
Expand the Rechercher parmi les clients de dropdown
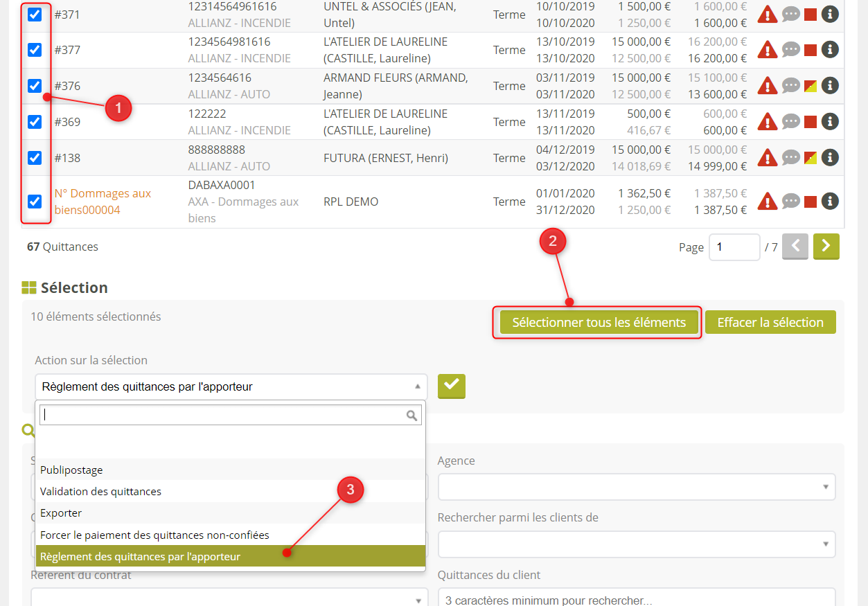(x=636, y=544)
